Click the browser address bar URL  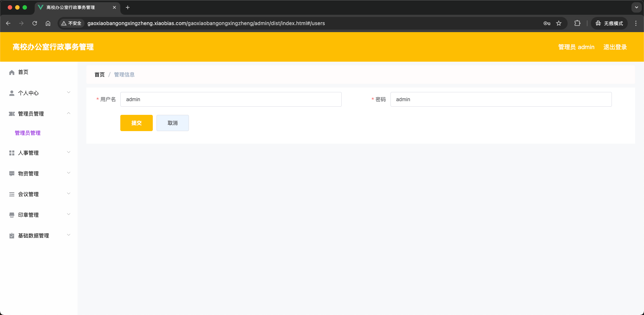pos(206,23)
